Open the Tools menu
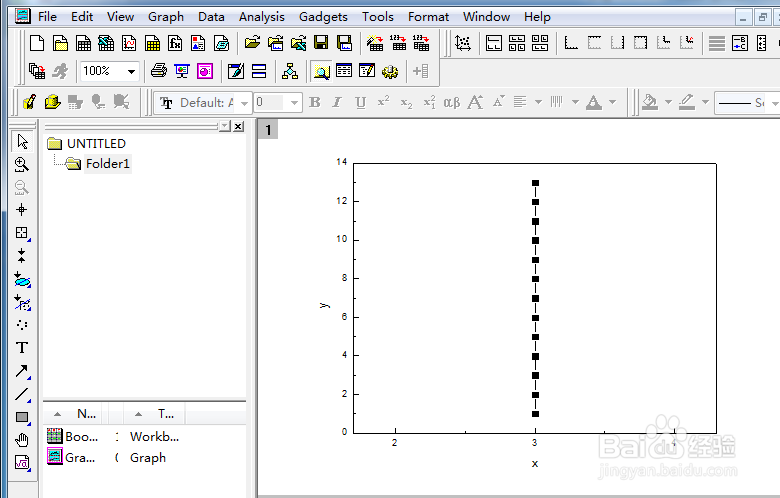This screenshot has height=498, width=780. pyautogui.click(x=378, y=16)
